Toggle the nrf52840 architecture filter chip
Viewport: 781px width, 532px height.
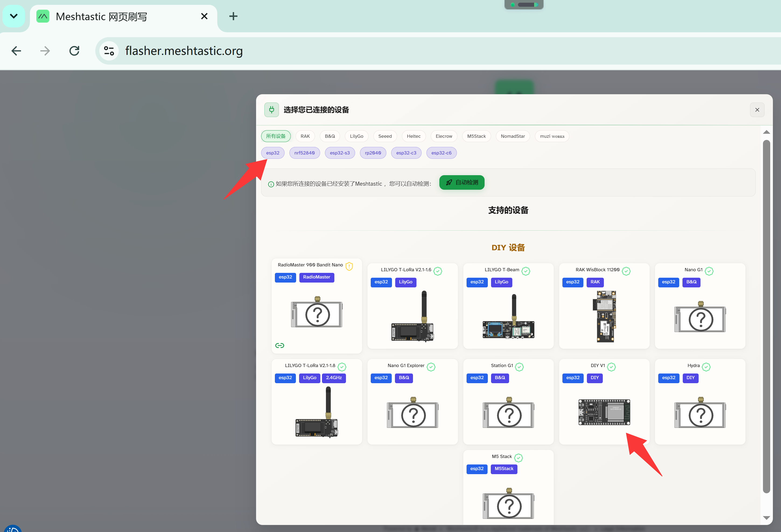pos(305,153)
